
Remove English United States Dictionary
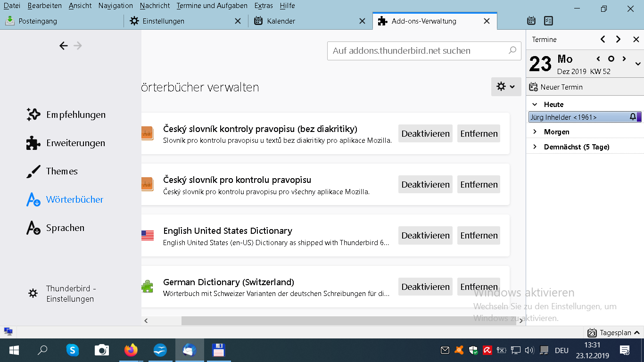[x=479, y=235]
